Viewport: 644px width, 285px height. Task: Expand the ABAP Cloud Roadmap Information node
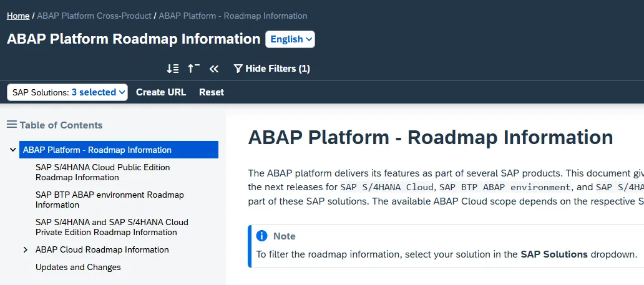(x=26, y=249)
